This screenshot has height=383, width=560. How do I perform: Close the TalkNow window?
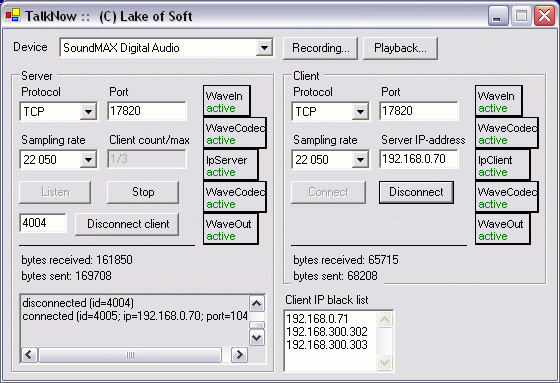(x=544, y=16)
